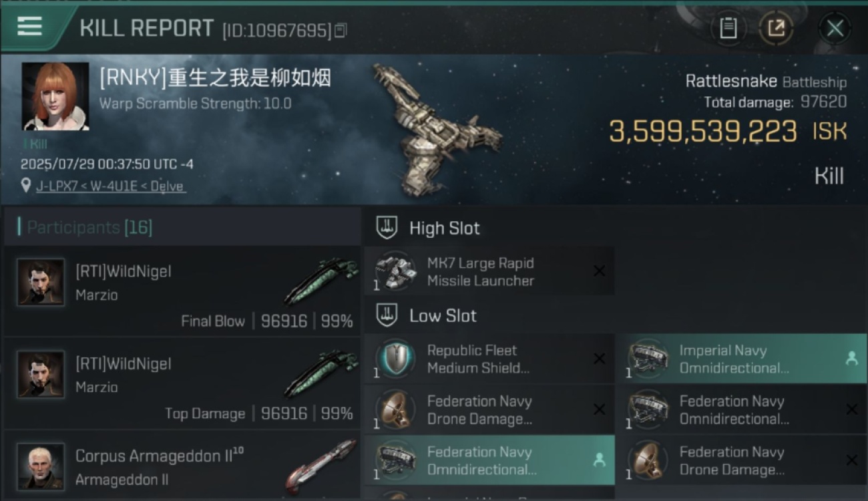
Task: Click the Low Slot section header icon
Action: [387, 315]
